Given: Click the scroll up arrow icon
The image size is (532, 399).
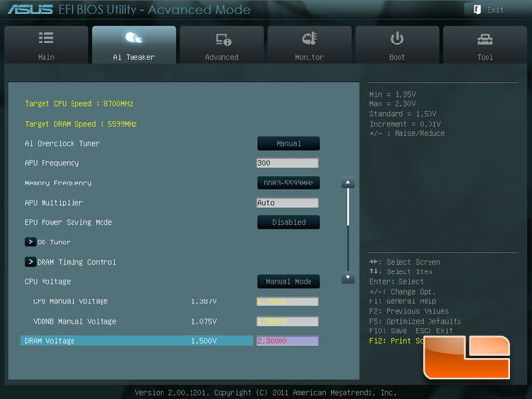Looking at the screenshot, I should (348, 183).
